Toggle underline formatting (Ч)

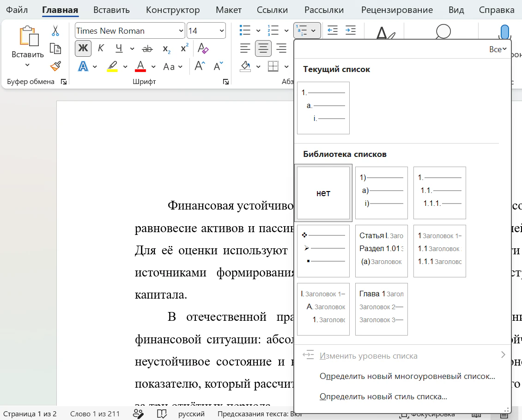pos(119,48)
